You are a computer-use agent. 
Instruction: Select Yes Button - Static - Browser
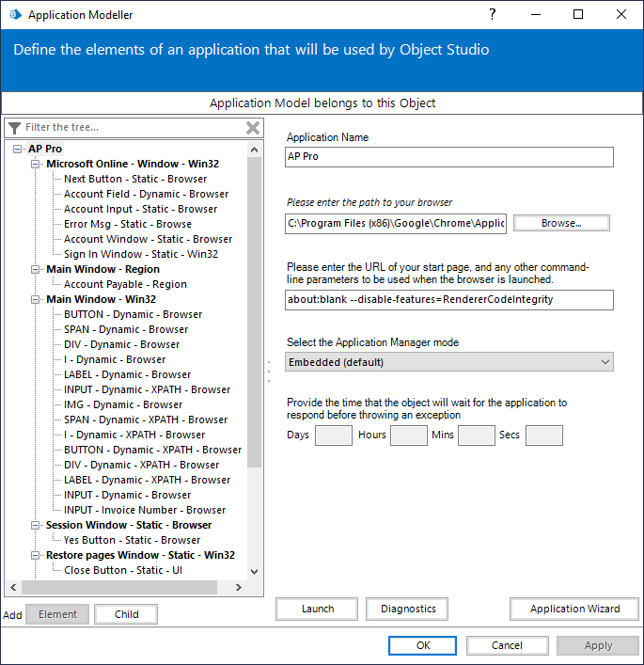pyautogui.click(x=132, y=540)
